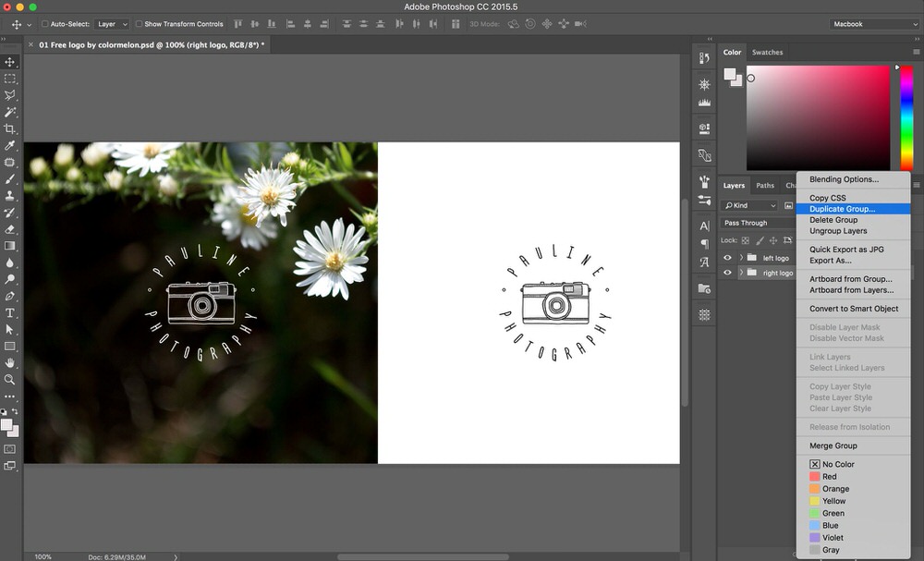The image size is (924, 561).
Task: Enable the Auto-Select checkbox
Action: pyautogui.click(x=44, y=24)
